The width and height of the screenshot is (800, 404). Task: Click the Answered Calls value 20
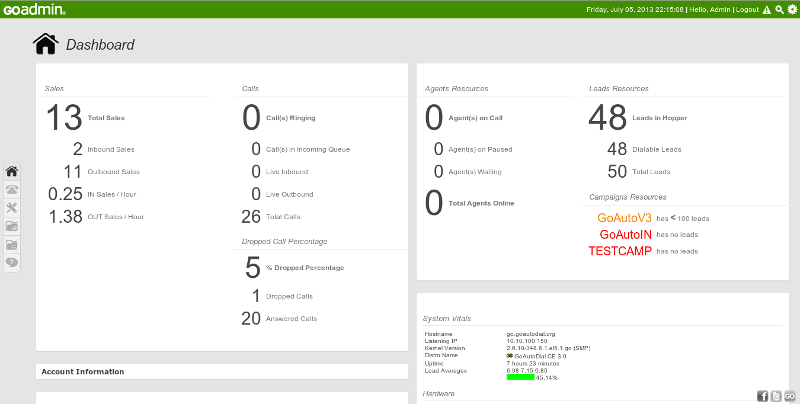point(251,319)
